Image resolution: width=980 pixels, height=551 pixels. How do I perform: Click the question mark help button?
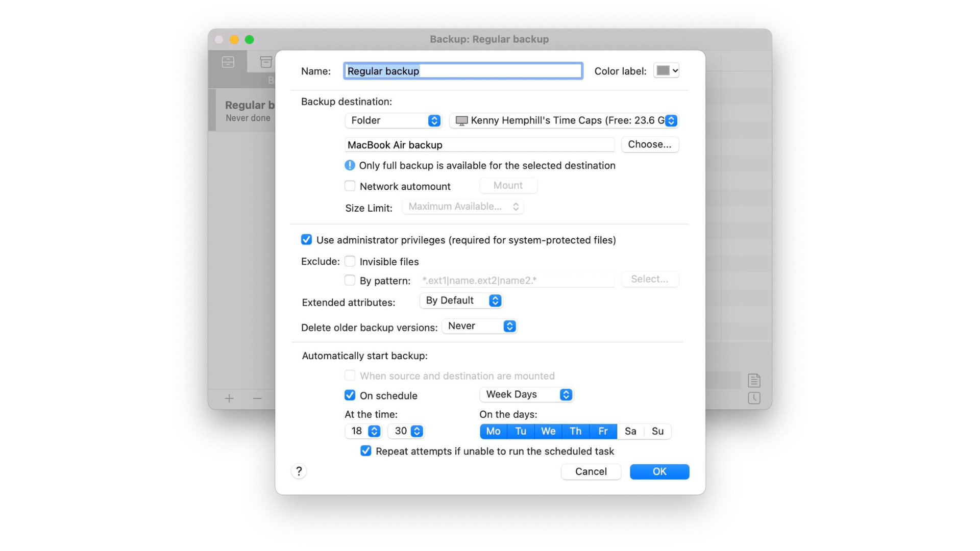[x=299, y=471]
